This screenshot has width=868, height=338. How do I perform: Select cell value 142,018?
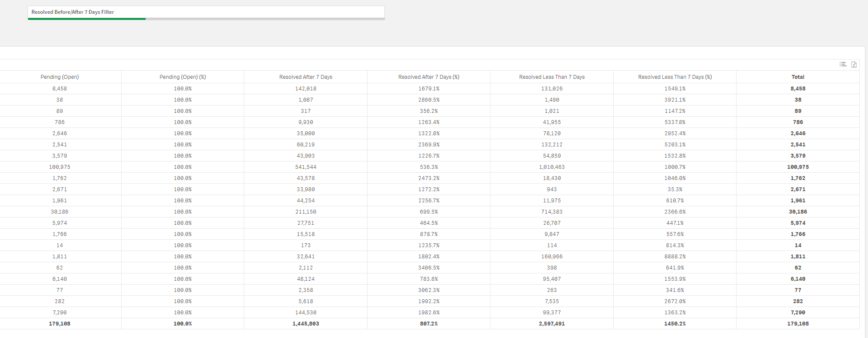(306, 89)
